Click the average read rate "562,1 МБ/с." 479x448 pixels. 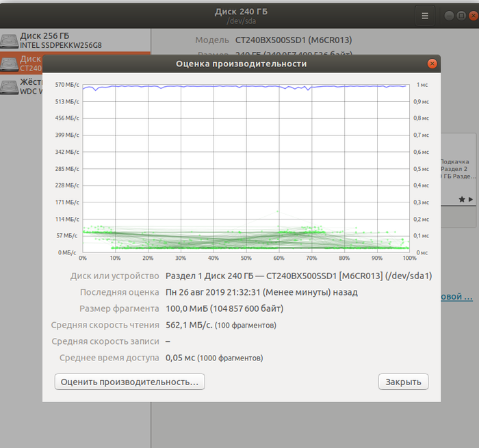click(x=189, y=325)
